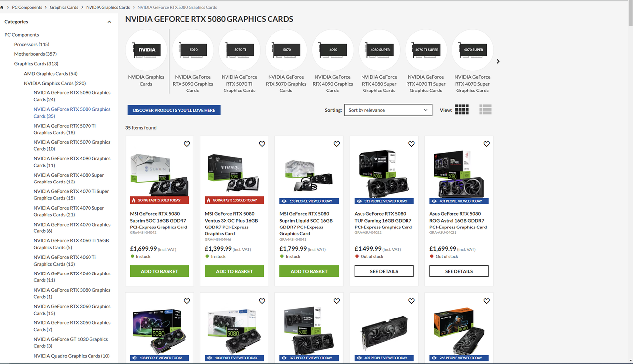Select RTX 5070 Ti Graphics Cards (18) in sidebar

pyautogui.click(x=65, y=129)
